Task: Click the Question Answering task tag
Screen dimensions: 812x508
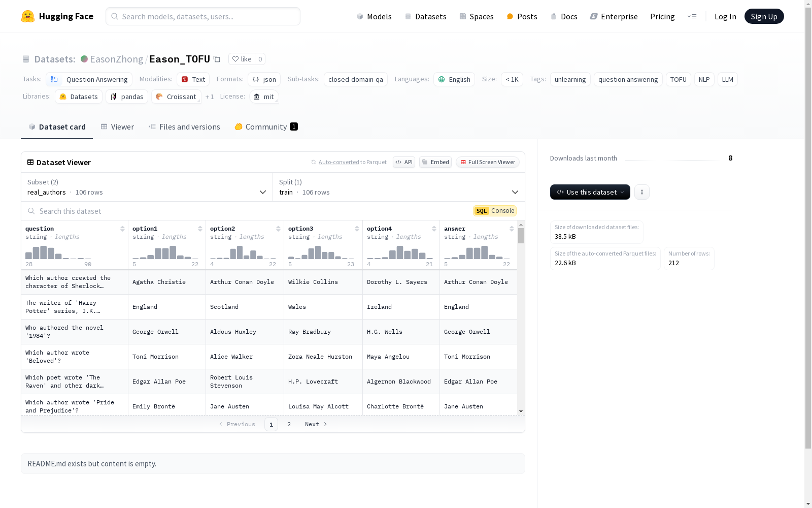Action: (89, 79)
